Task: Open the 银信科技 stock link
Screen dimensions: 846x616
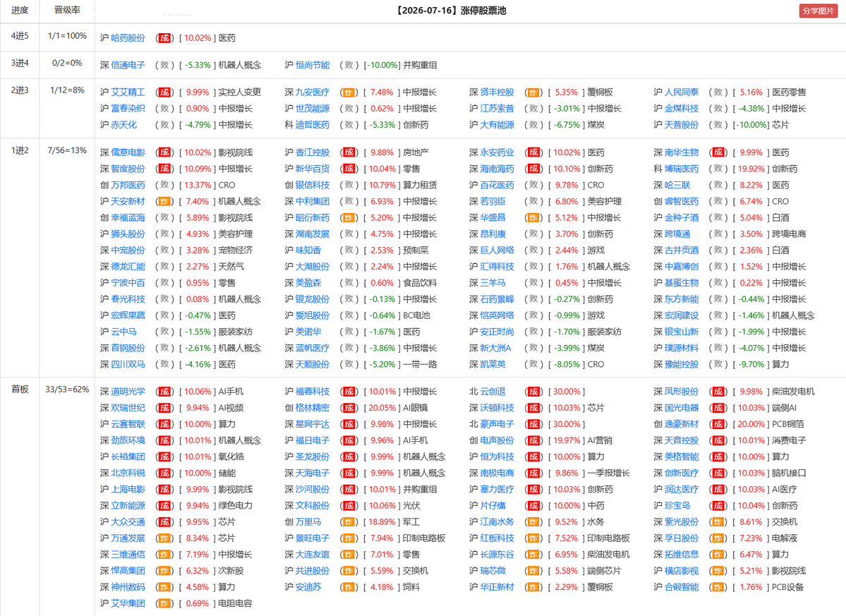Action: click(x=313, y=185)
